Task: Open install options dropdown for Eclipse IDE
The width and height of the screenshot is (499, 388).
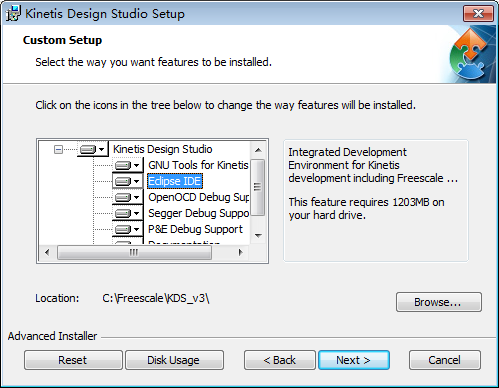Action: 128,181
